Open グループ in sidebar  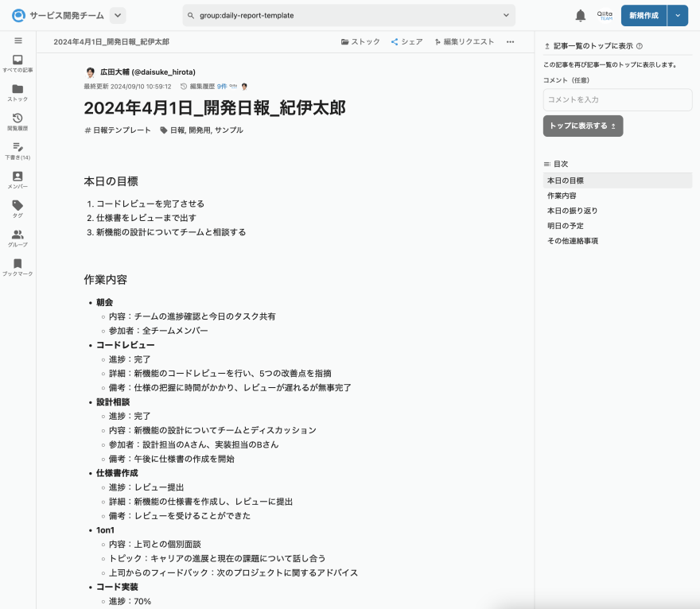pos(17,239)
